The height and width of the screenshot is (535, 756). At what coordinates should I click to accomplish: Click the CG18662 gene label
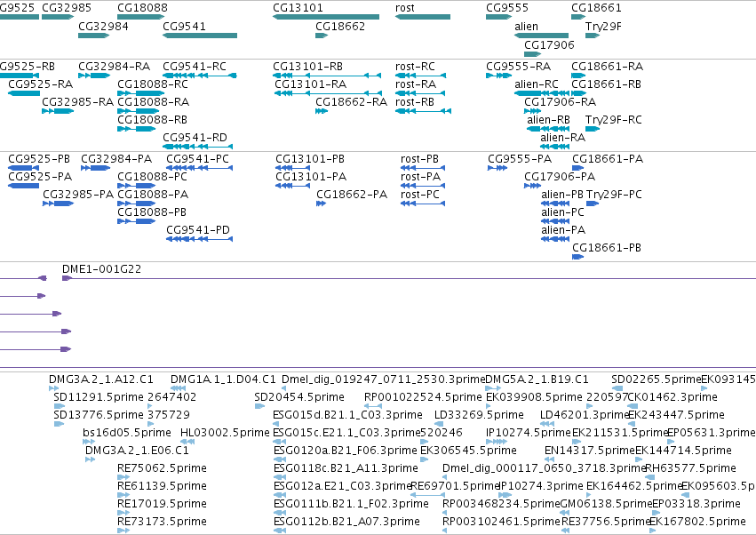pyautogui.click(x=340, y=27)
